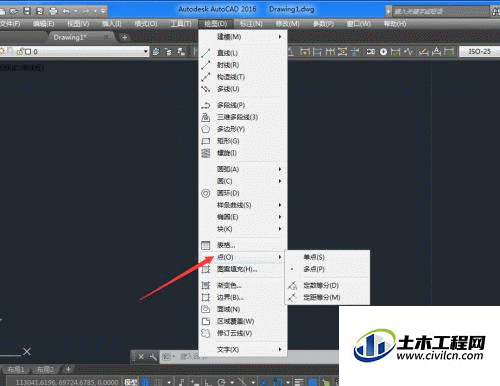Click the layer 0 color swatch
The width and height of the screenshot is (500, 386).
click(28, 52)
